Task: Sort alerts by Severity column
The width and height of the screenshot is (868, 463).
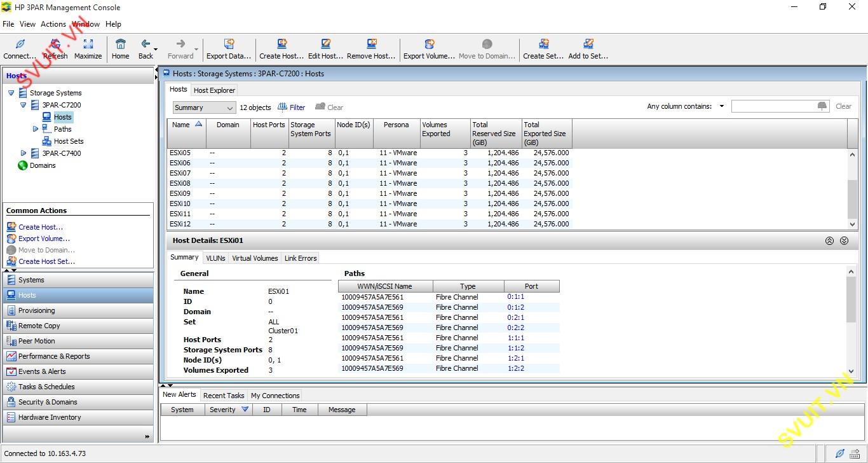Action: [x=229, y=410]
